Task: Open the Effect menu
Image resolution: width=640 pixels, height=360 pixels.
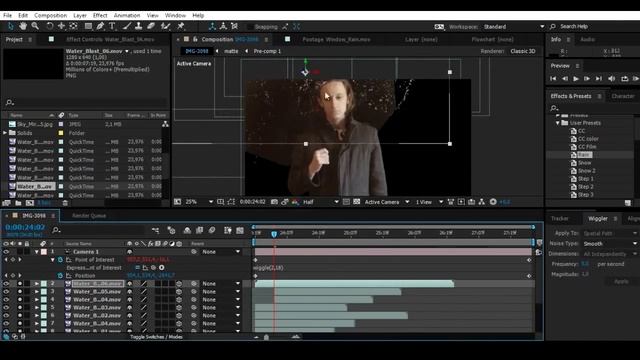Action: [100, 15]
